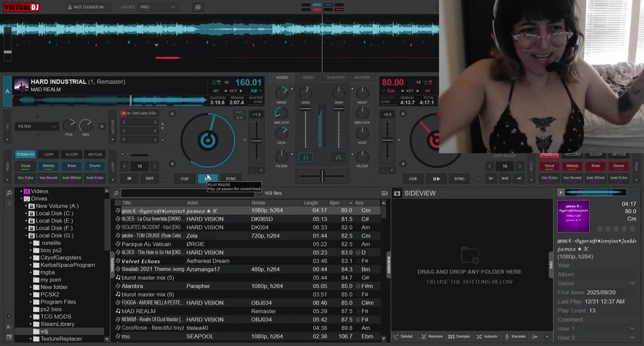Open the User 1 dropdown in info panel
Screen dimensions: 644x346
point(632,329)
